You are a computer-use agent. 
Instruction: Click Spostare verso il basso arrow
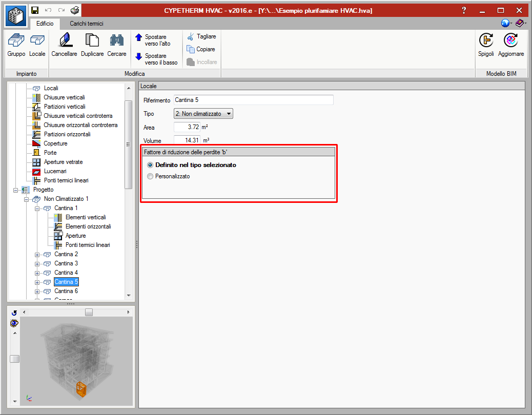138,56
